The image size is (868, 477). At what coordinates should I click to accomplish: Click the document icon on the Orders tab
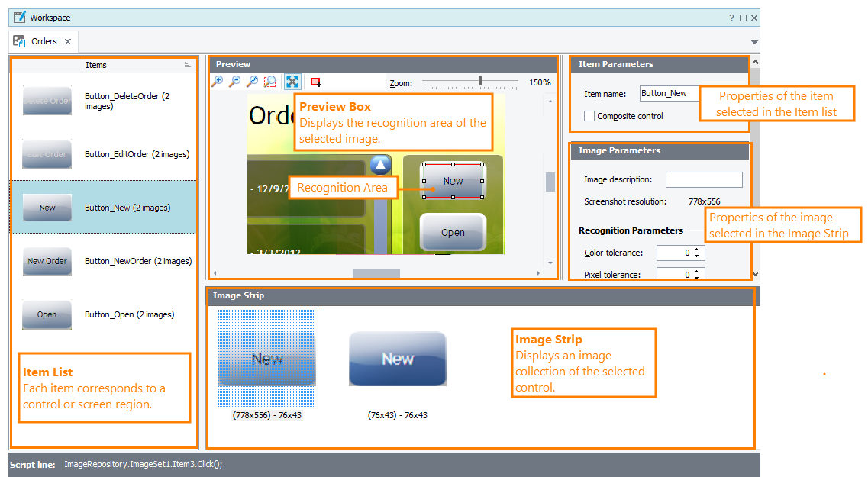coord(18,42)
